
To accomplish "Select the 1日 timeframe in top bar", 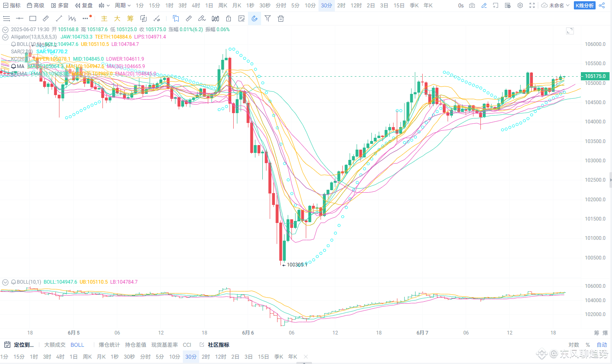I will point(209,5).
